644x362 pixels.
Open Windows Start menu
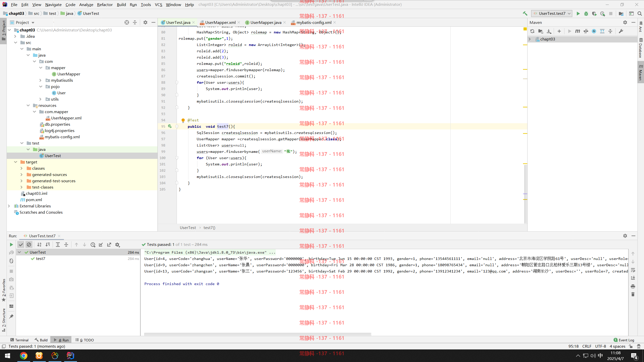(8, 356)
